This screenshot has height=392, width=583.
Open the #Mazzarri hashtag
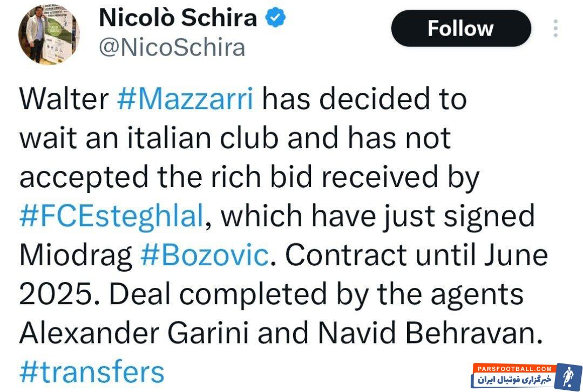[185, 100]
